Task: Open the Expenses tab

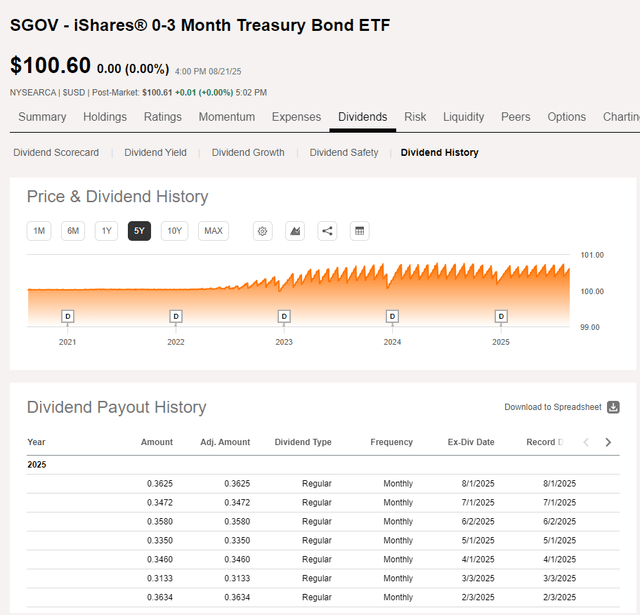Action: pos(296,117)
